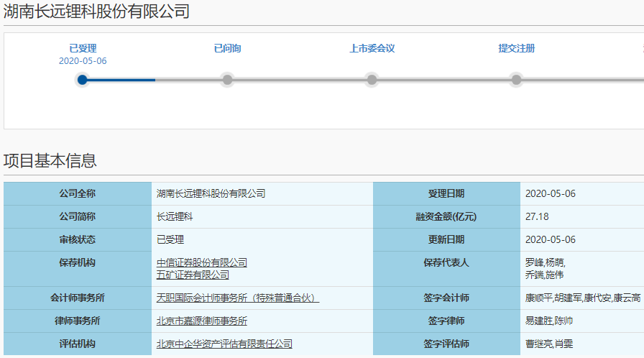The height and width of the screenshot is (358, 644).
Task: Click the 已受理 value in 审核状态 row
Action: pos(170,239)
